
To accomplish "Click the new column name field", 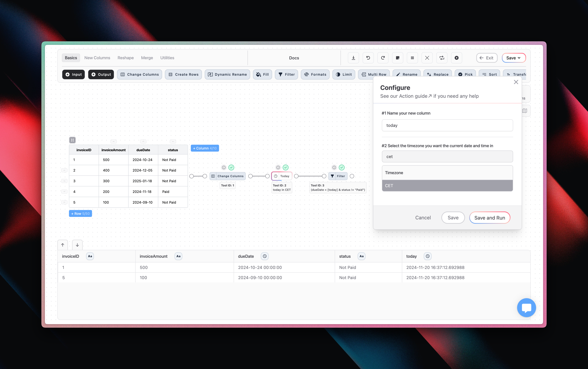I will [447, 125].
